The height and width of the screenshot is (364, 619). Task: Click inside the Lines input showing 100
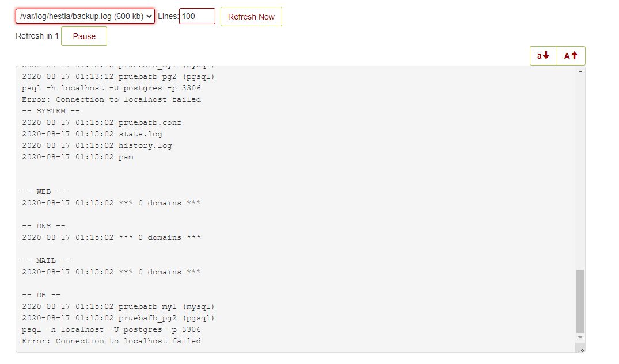[x=198, y=16]
